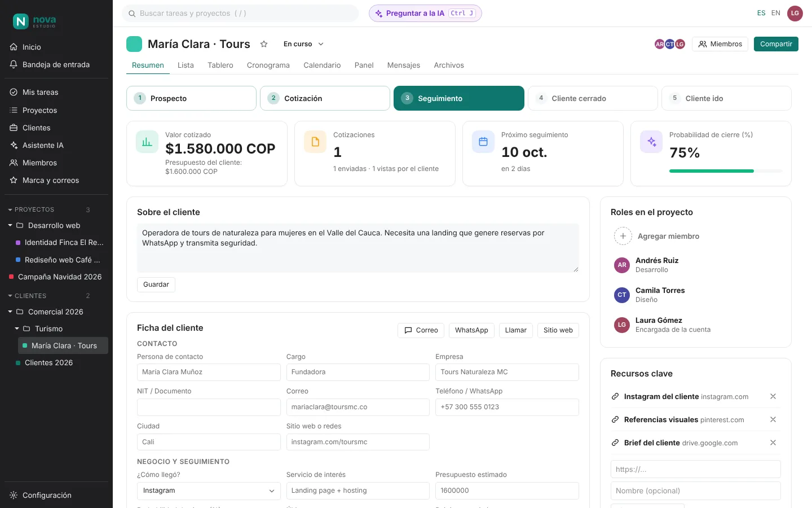The width and height of the screenshot is (812, 508).
Task: Click the Buscar tareas y proyectos field
Action: (x=240, y=14)
